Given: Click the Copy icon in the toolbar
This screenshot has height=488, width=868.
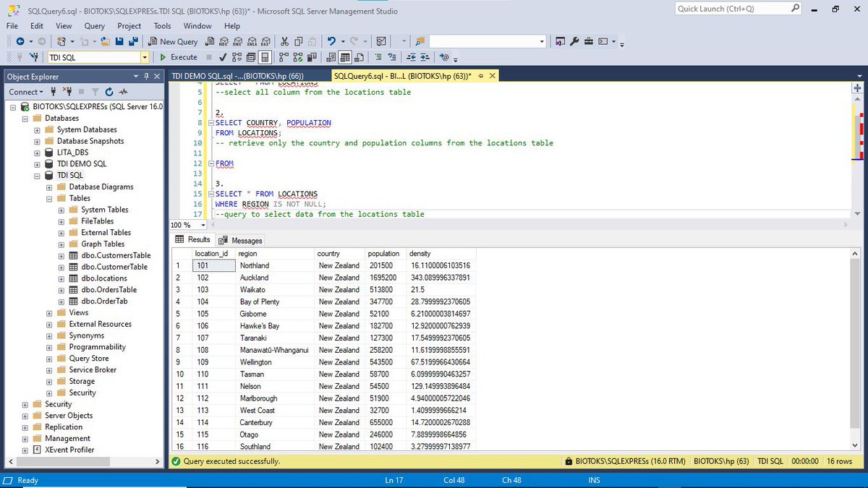Looking at the screenshot, I should pyautogui.click(x=299, y=41).
